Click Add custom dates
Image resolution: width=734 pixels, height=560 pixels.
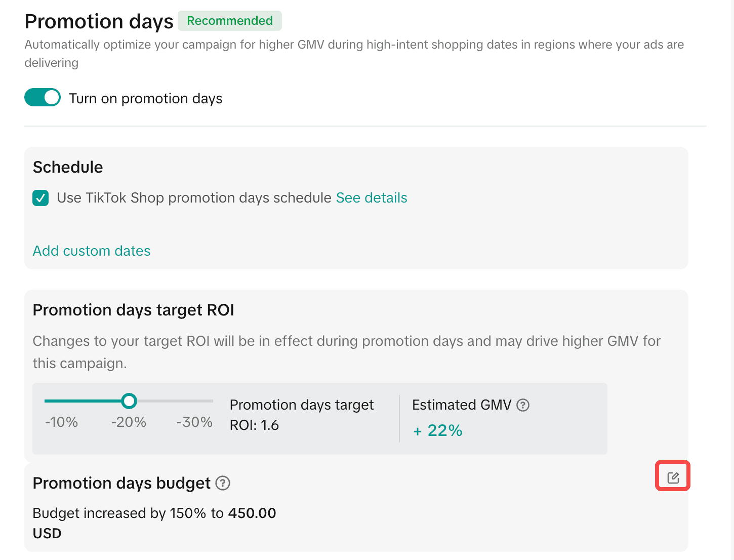click(x=92, y=251)
